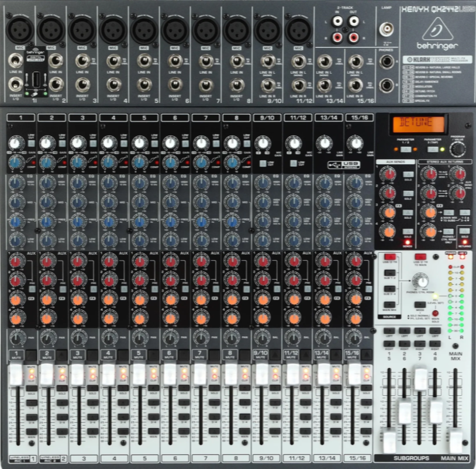
Task: Assign channel 1 to the MAIN mix
Action: (x=32, y=432)
